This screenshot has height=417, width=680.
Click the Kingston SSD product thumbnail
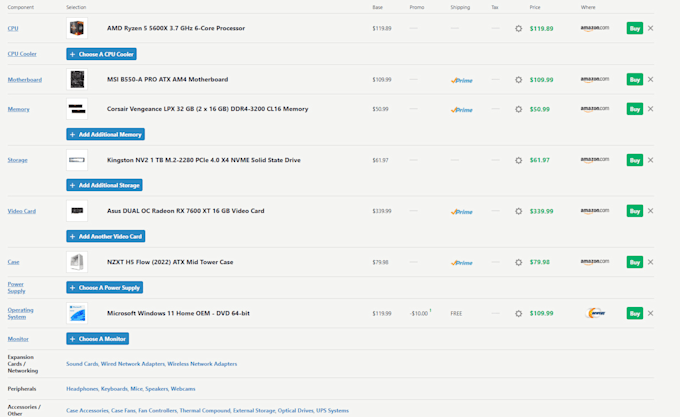coord(77,160)
